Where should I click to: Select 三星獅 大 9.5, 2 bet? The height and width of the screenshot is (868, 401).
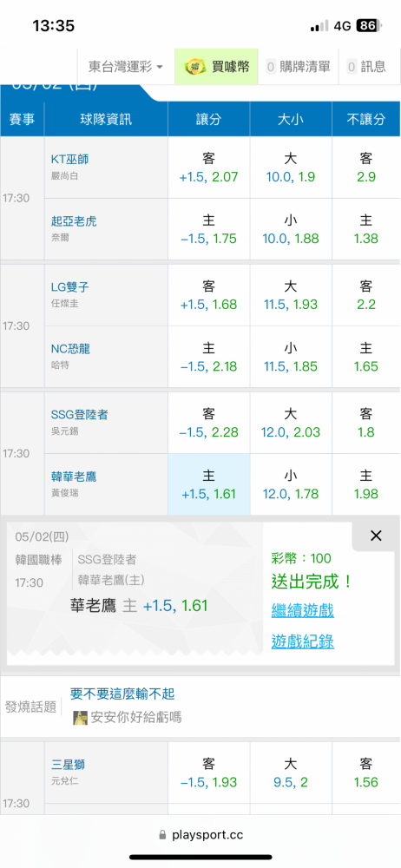point(291,773)
